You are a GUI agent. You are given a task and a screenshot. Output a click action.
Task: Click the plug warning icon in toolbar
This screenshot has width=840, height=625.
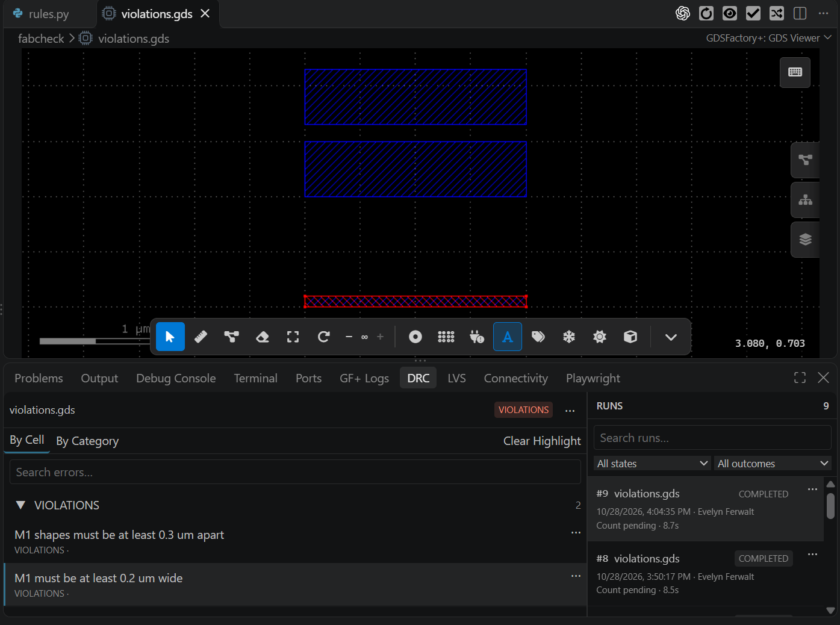[477, 337]
